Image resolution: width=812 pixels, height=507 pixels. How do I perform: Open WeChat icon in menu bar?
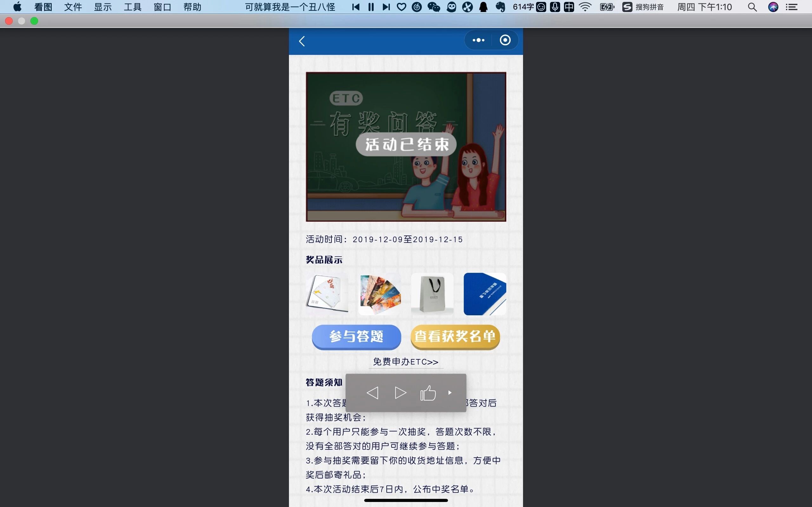434,7
